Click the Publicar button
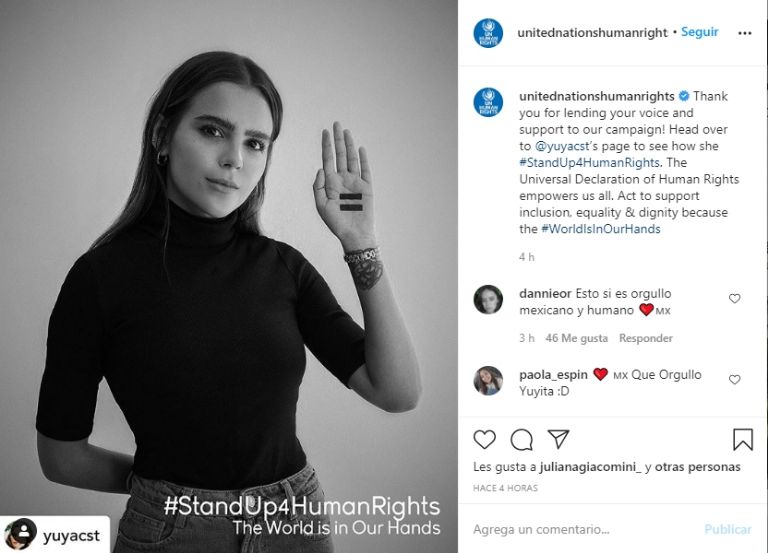The height and width of the screenshot is (553, 768). pyautogui.click(x=727, y=529)
